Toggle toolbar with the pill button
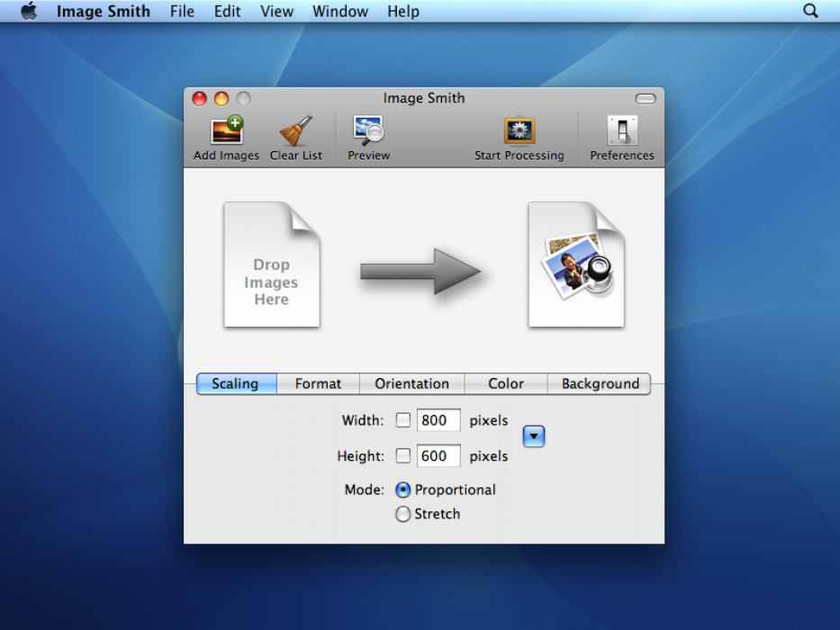The width and height of the screenshot is (840, 630). [646, 98]
